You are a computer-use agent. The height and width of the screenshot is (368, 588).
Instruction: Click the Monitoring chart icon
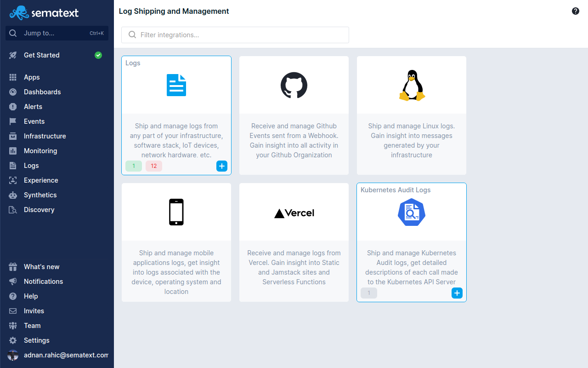13,151
